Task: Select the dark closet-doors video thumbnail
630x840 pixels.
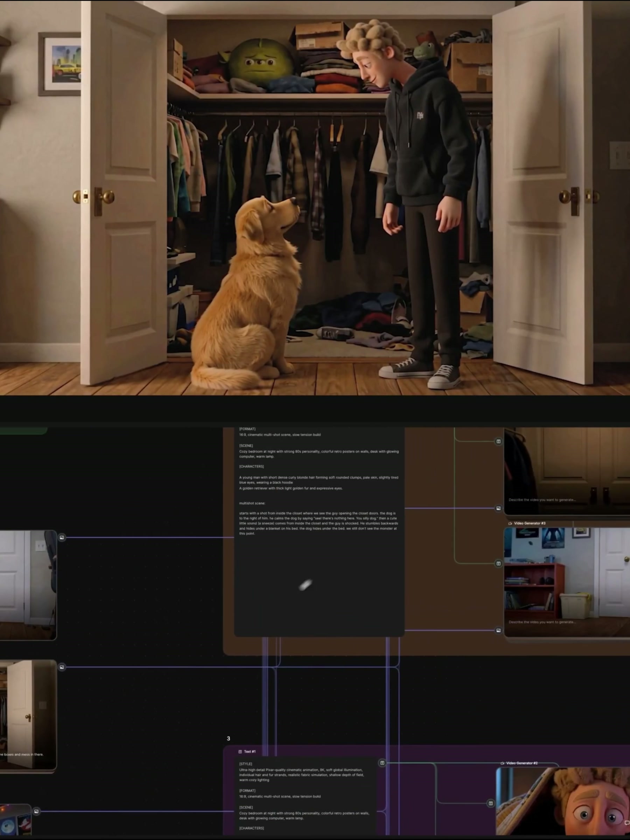Action: click(567, 471)
